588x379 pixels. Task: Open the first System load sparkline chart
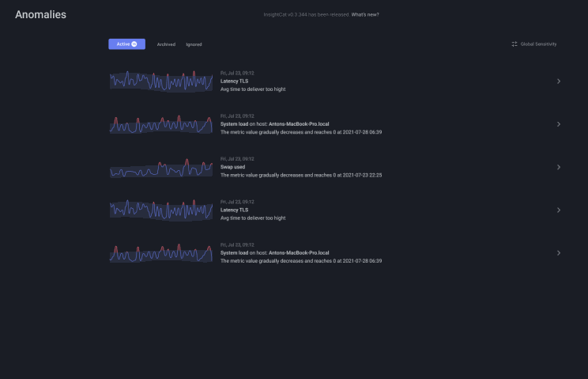tap(161, 124)
